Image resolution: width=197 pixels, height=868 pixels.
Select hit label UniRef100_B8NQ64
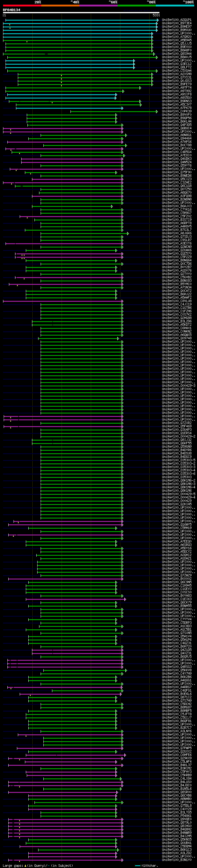[x=177, y=260]
